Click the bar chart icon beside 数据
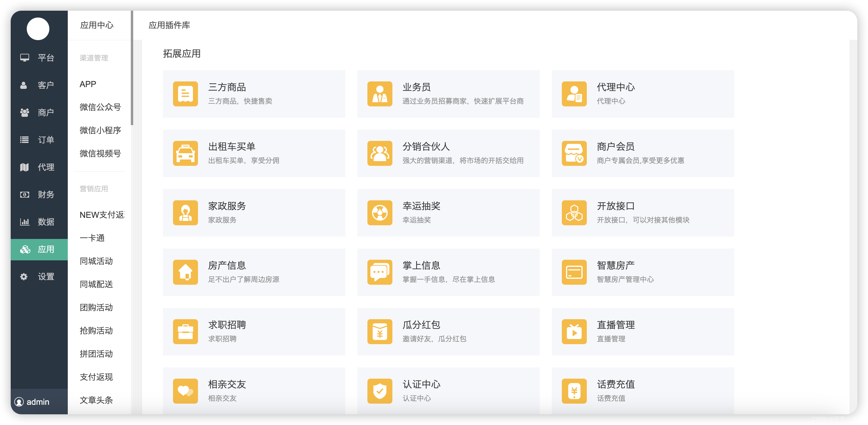868x425 pixels. pyautogui.click(x=24, y=222)
